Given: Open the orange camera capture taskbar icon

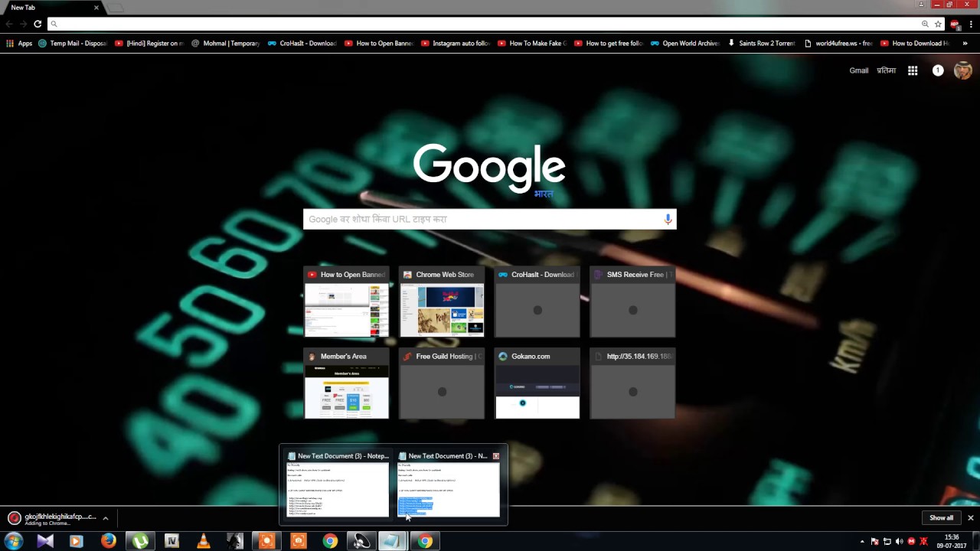Looking at the screenshot, I should point(299,541).
